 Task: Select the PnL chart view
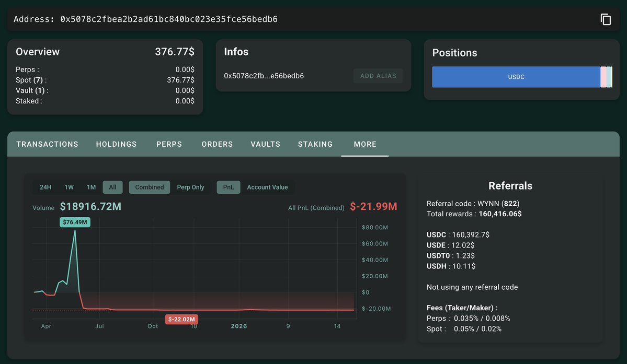click(229, 187)
